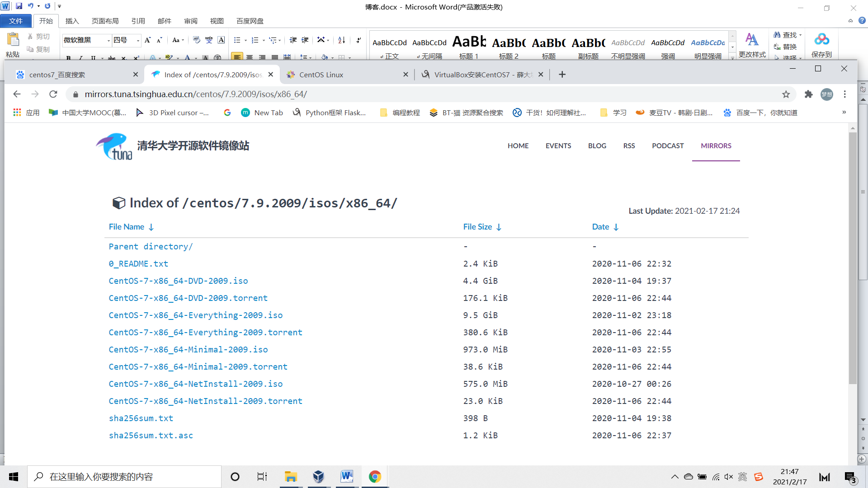868x488 pixels.
Task: Toggle show paragraph marks in Word
Action: [x=358, y=40]
